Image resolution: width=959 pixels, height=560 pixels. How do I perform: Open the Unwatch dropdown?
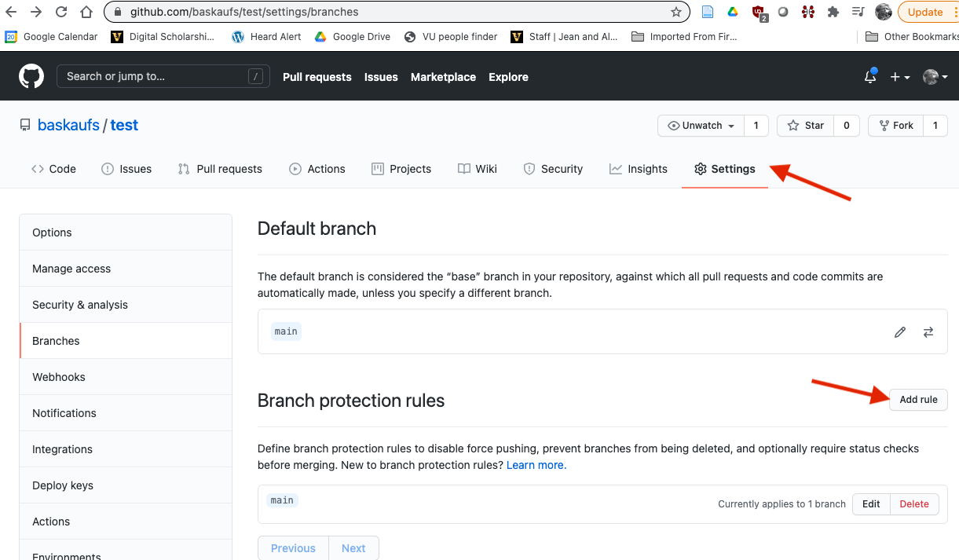700,126
